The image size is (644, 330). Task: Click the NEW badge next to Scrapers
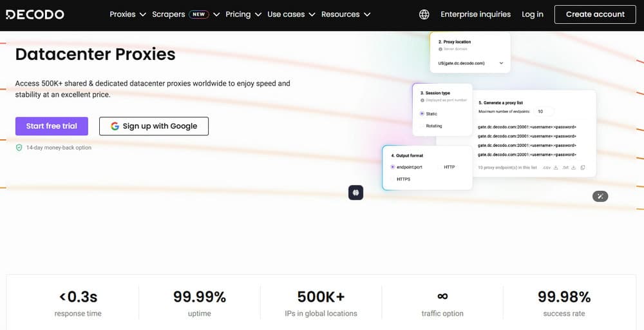[199, 14]
